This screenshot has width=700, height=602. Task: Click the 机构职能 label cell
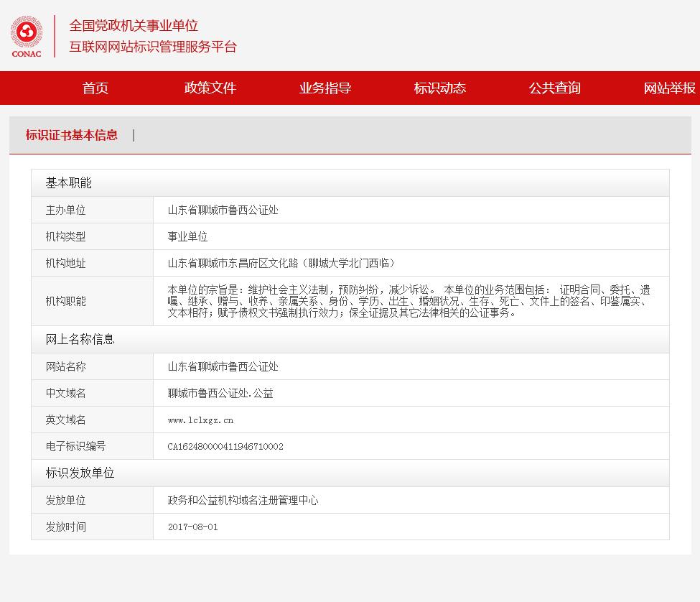tap(93, 301)
